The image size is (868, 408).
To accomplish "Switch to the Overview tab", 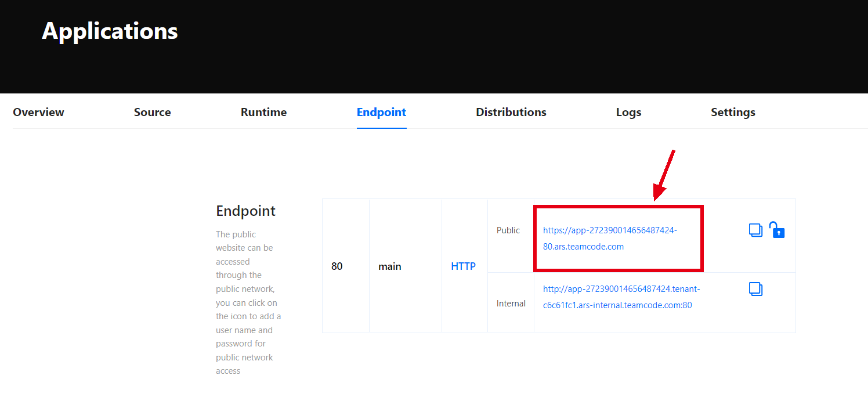I will [x=38, y=112].
